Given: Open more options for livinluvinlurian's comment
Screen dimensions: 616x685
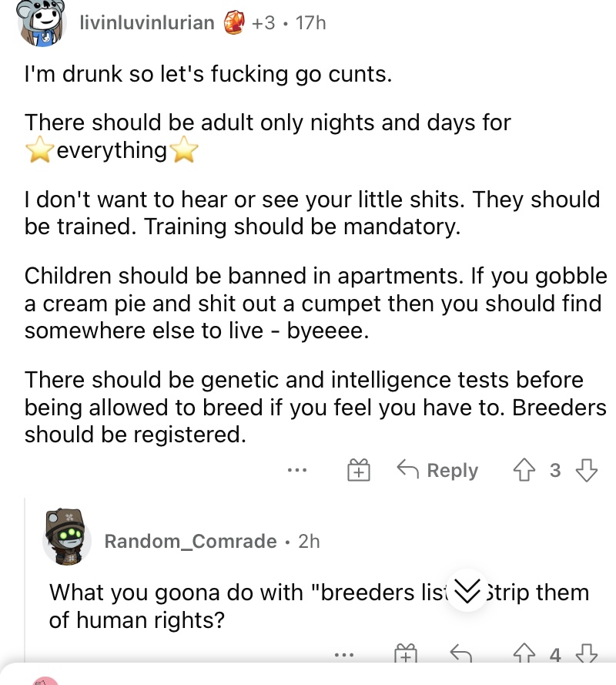Looking at the screenshot, I should [297, 471].
